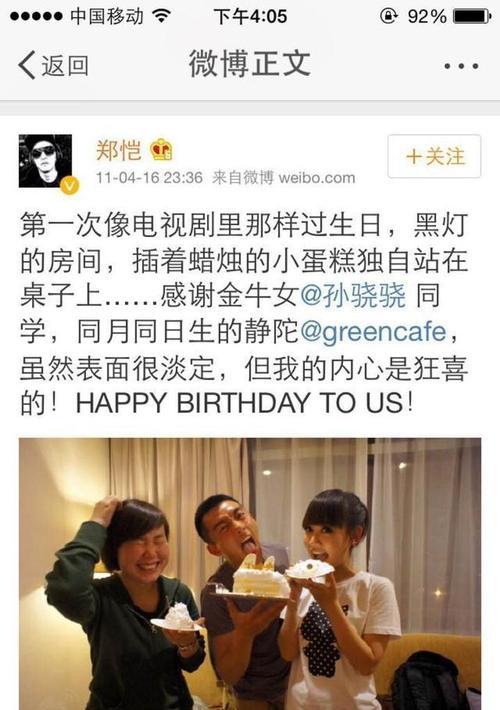The height and width of the screenshot is (710, 500).
Task: Follow user with +关注 button
Action: pos(434,156)
